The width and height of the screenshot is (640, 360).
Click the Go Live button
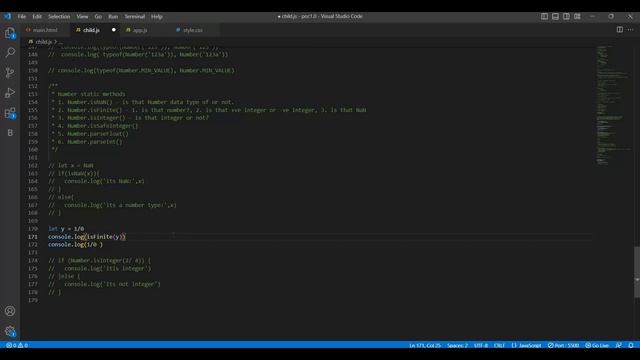click(597, 345)
